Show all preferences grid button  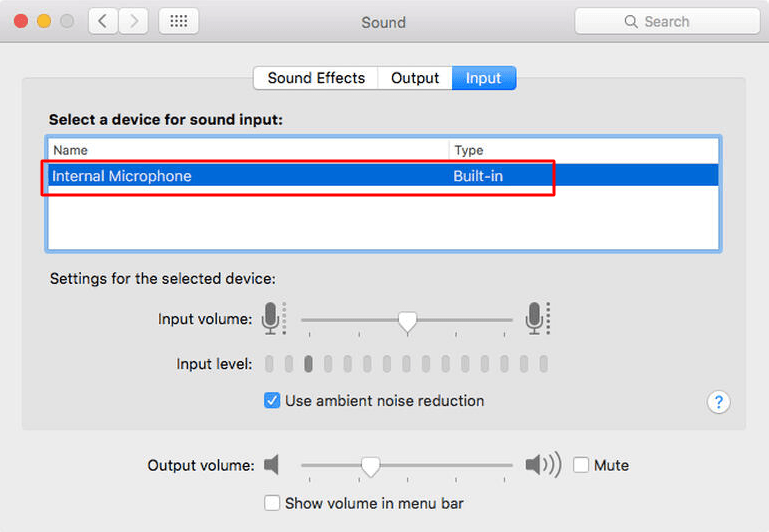pyautogui.click(x=178, y=21)
